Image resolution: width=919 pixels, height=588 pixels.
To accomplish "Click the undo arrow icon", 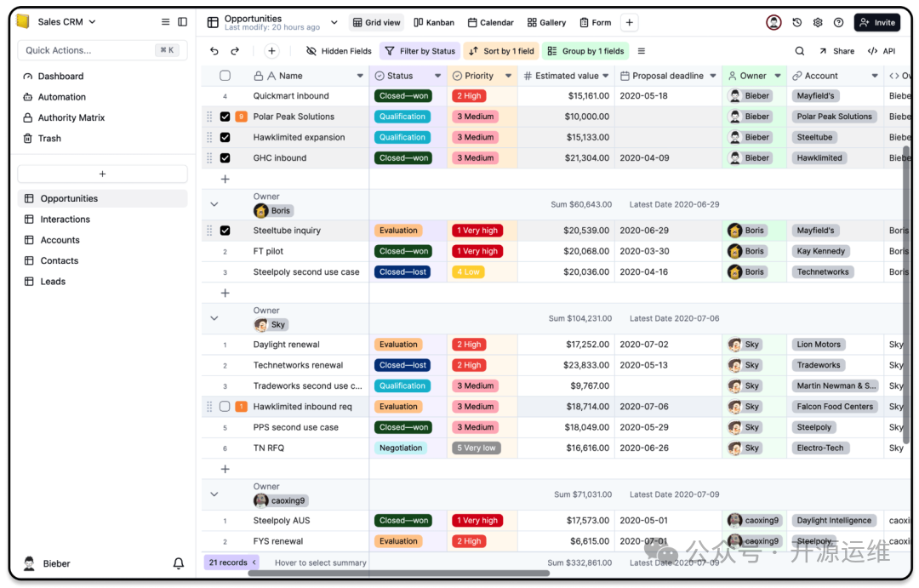I will [x=214, y=51].
